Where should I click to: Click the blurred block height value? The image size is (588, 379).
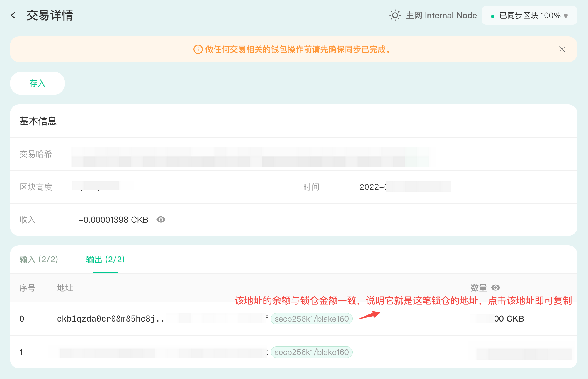[96, 186]
